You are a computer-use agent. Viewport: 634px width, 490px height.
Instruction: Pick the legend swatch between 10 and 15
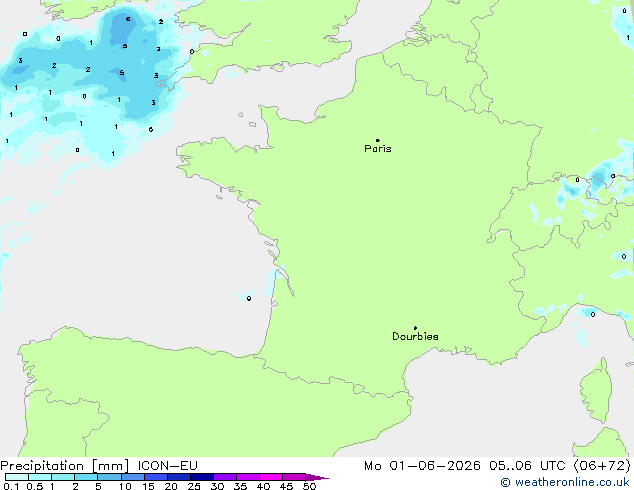point(133,477)
